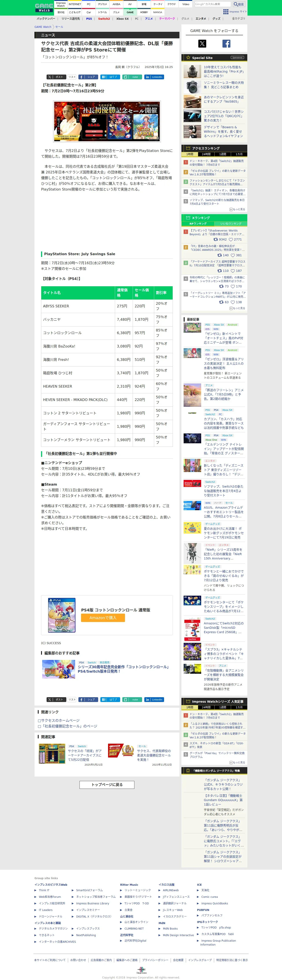Click the GAME Watch logo
The image size is (282, 980).
44,8
